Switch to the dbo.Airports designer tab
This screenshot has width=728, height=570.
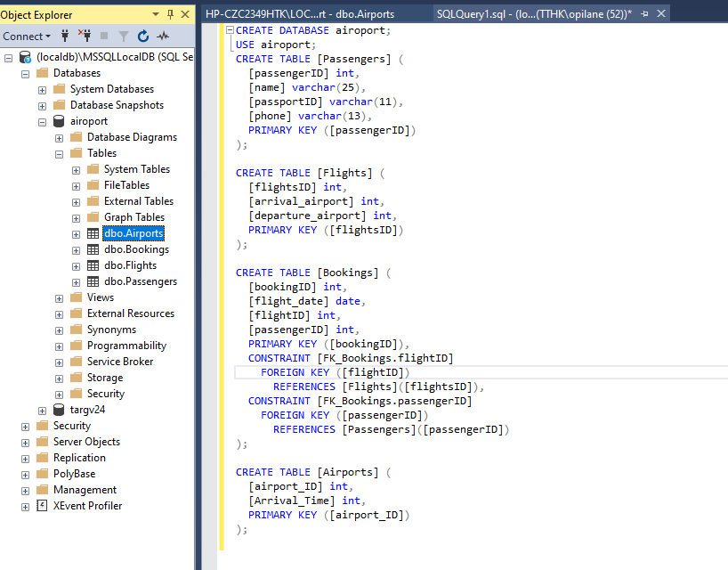point(300,14)
